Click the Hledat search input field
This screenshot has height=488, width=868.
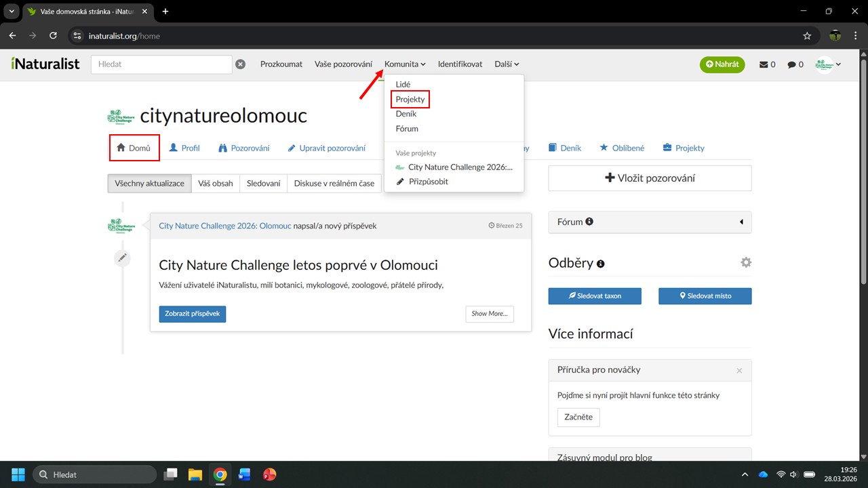click(x=161, y=64)
